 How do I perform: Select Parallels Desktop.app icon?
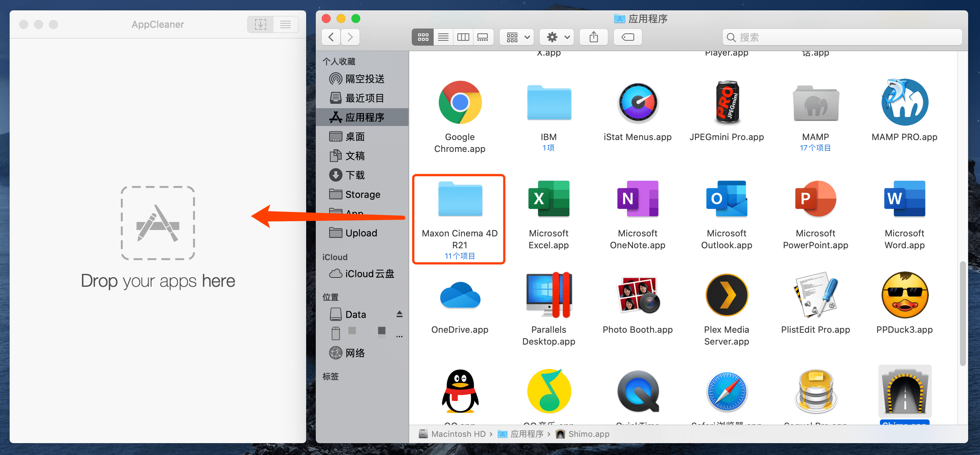tap(549, 295)
